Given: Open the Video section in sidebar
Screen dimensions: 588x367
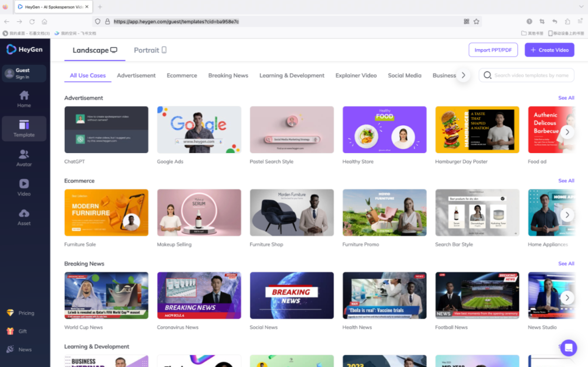Looking at the screenshot, I should click(x=24, y=187).
